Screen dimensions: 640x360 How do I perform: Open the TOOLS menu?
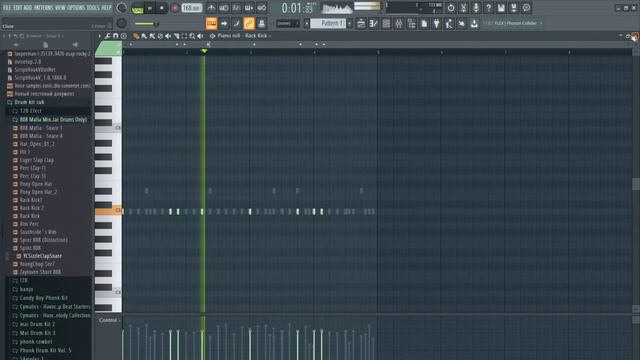(x=93, y=8)
